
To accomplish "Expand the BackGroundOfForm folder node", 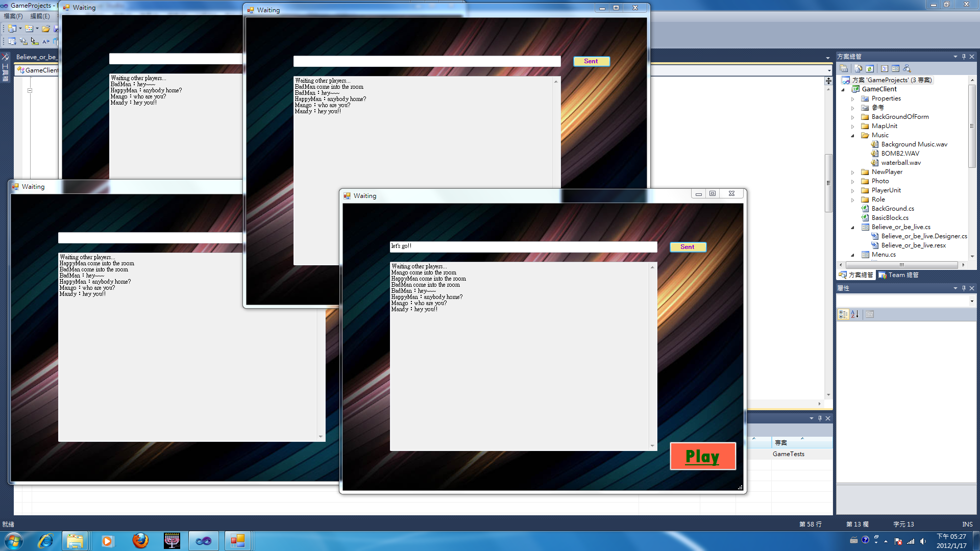I will [852, 117].
